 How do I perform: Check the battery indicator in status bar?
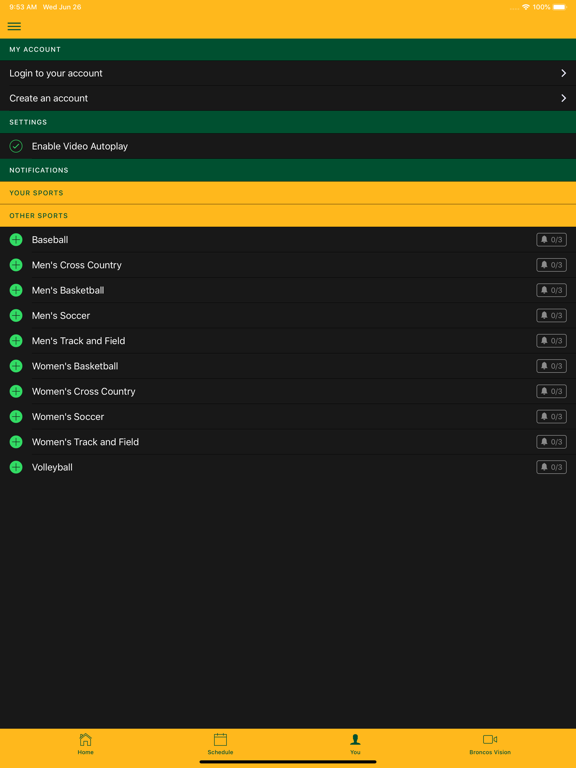coord(559,7)
